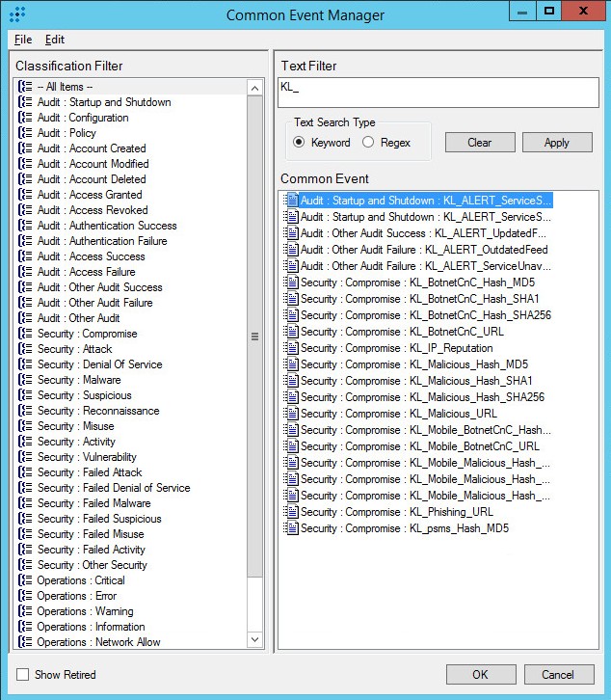Click the app logo icon in title bar
Image resolution: width=611 pixels, height=700 pixels.
pos(16,14)
